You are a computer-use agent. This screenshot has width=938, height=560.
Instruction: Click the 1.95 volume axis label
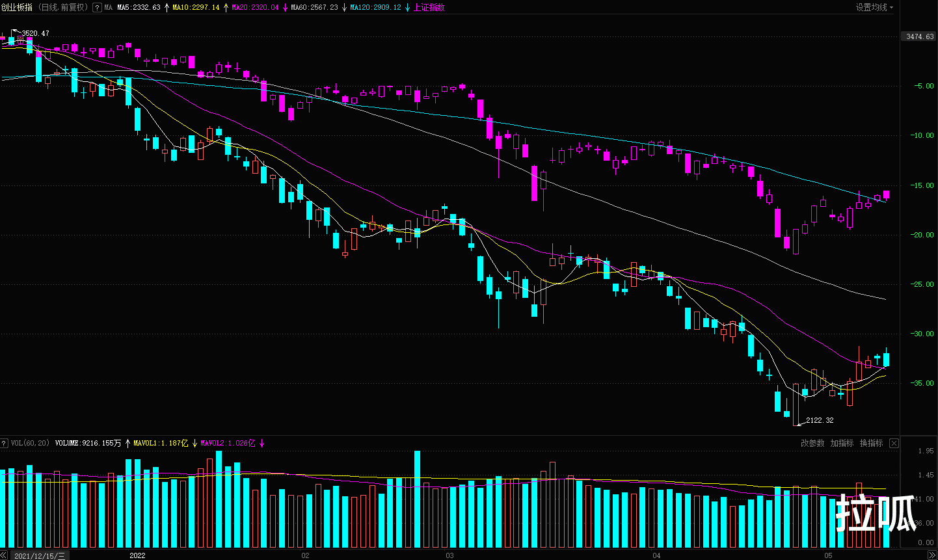(926, 451)
